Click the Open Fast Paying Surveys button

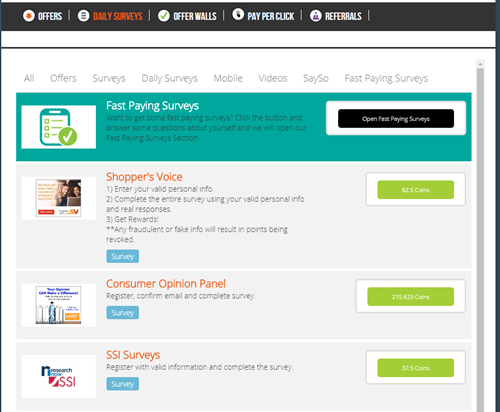click(396, 118)
